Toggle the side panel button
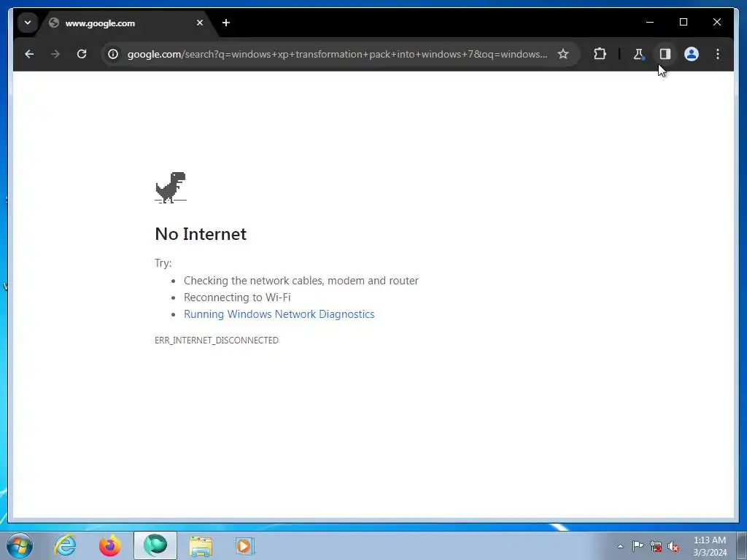This screenshot has height=560, width=747. tap(665, 54)
